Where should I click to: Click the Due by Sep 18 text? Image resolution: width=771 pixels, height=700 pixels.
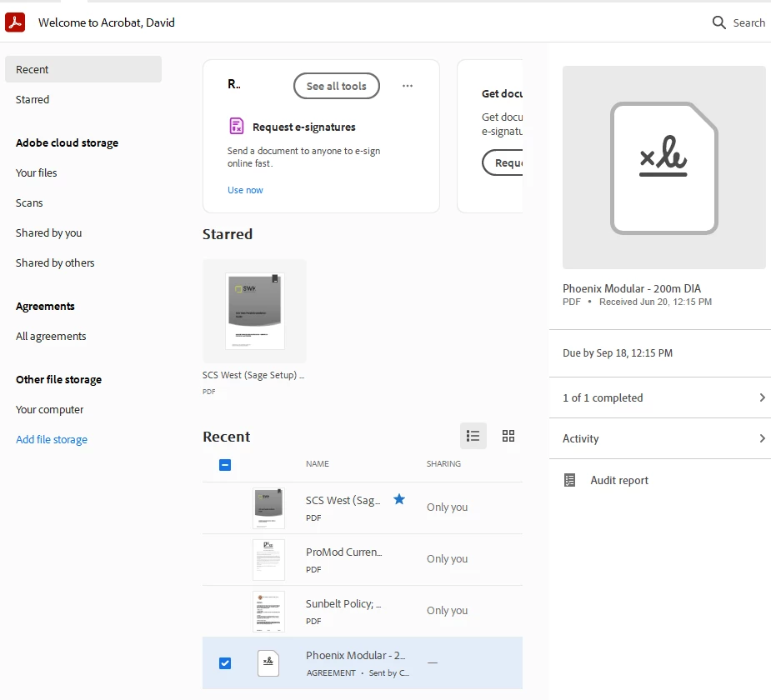click(618, 353)
